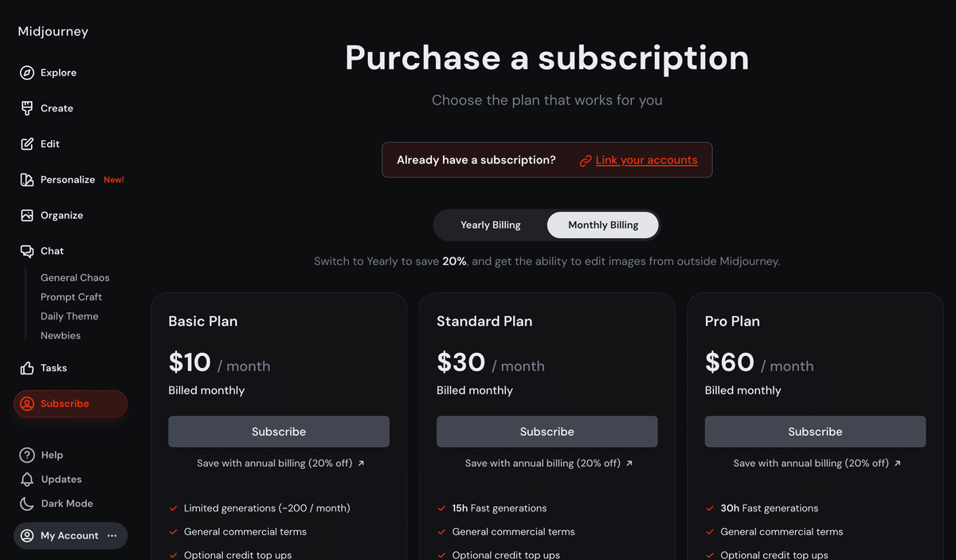Open the Edit pencil icon

point(27,144)
